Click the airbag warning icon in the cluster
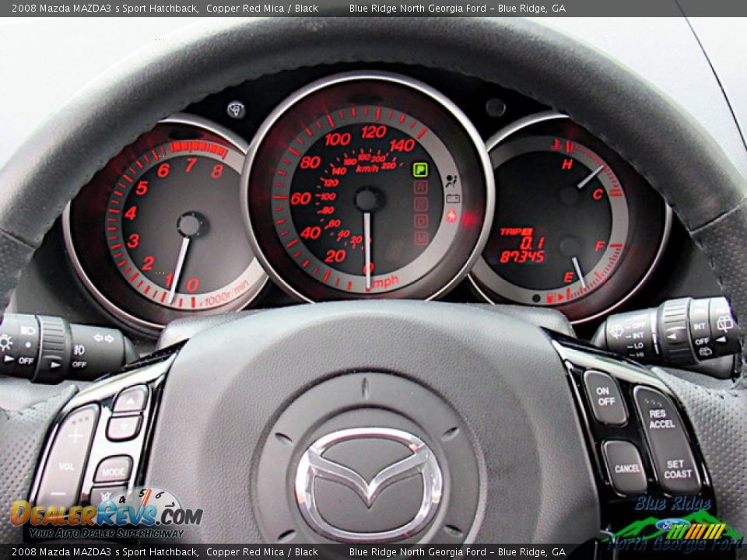This screenshot has width=747, height=560. click(451, 181)
